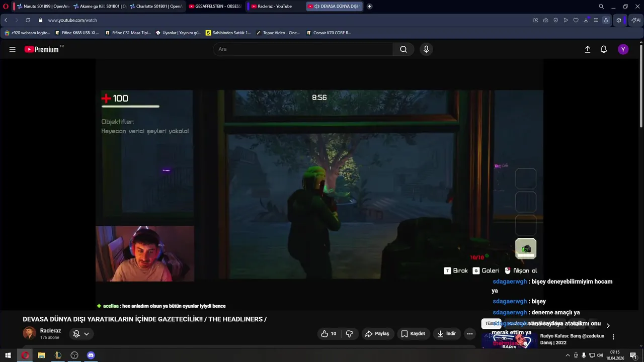Open Topaz Video bookmark
The width and height of the screenshot is (644, 362).
click(278, 33)
